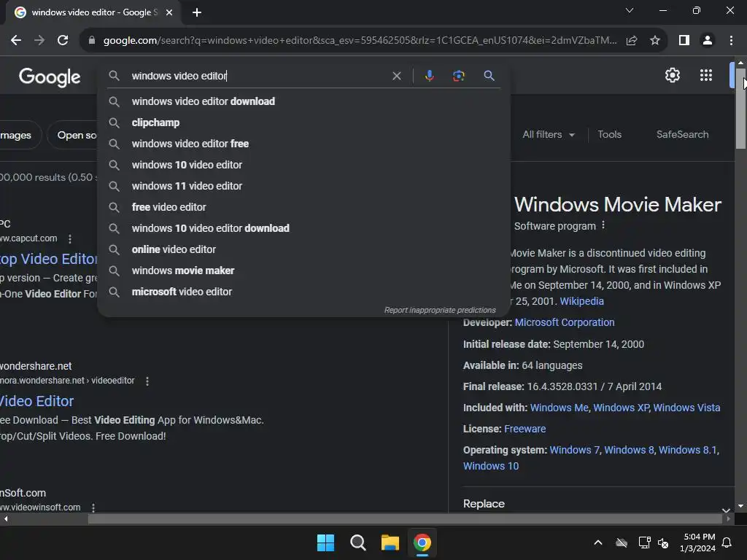Expand All filters dropdown

549,135
